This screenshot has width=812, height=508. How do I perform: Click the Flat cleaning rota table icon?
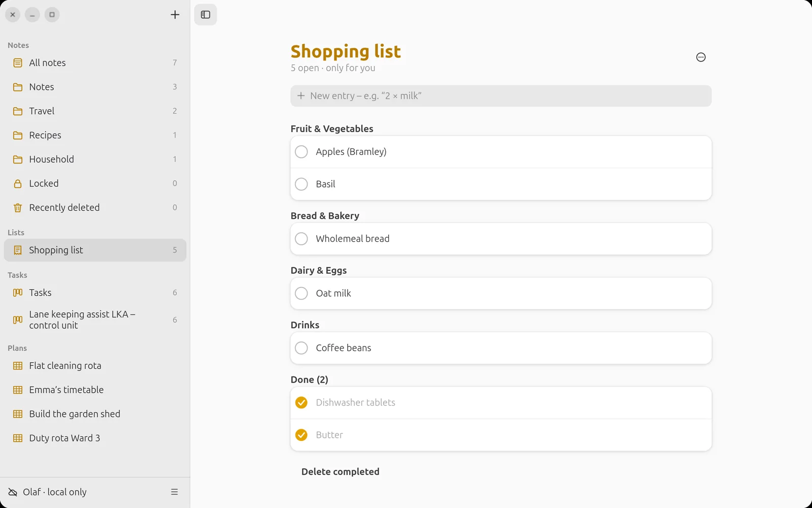[x=18, y=366]
